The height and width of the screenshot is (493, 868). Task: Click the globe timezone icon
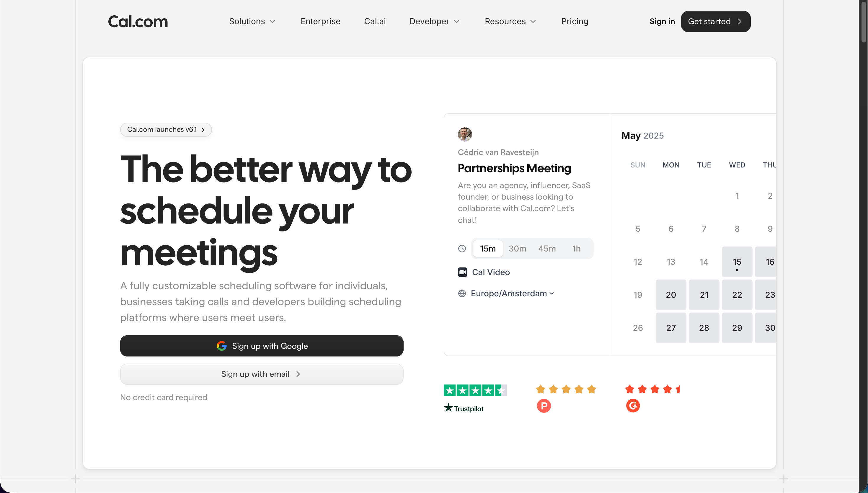(x=462, y=294)
